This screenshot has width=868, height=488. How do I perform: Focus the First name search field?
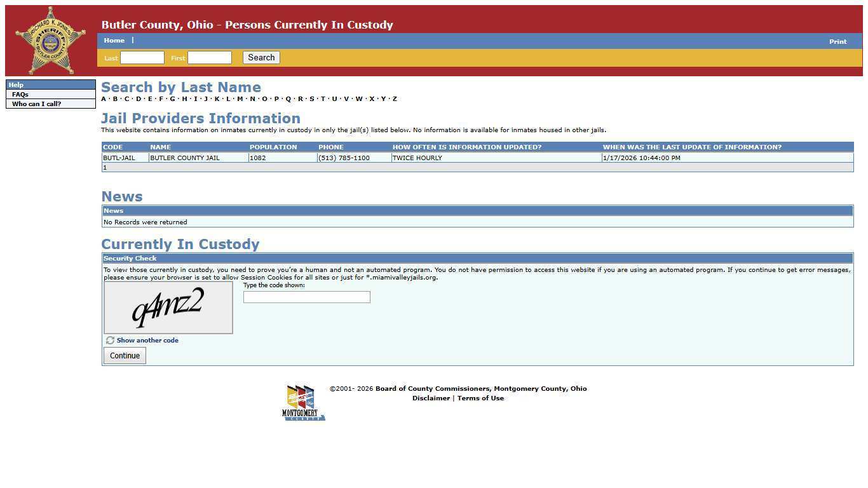tap(210, 58)
